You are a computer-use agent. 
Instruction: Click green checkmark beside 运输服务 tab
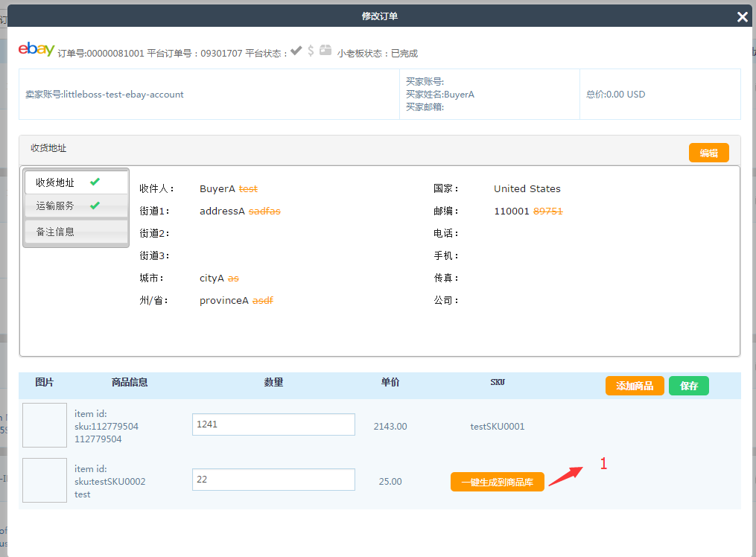pos(95,206)
